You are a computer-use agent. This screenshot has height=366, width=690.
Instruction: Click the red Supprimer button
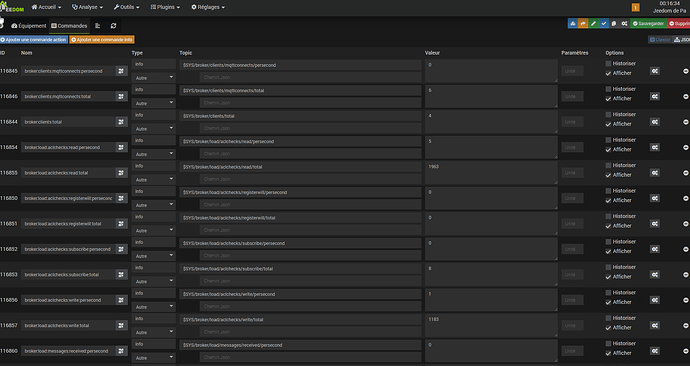(x=679, y=24)
